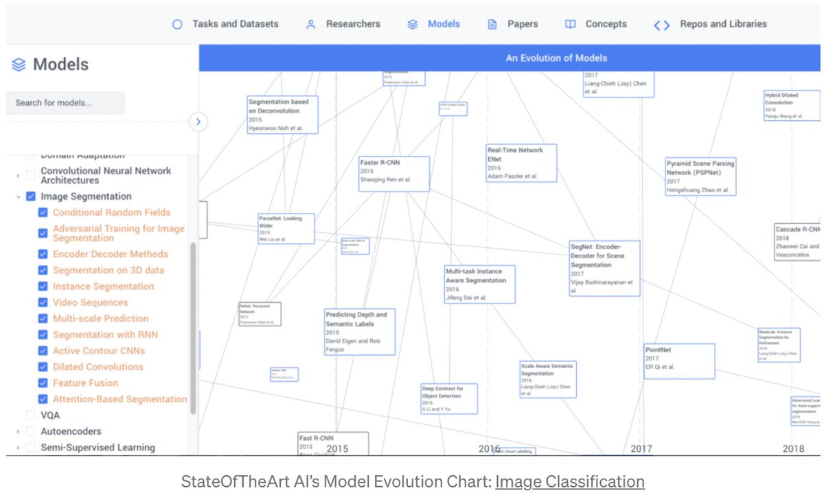824x504 pixels.
Task: Disable the Dilated Convolutions checkbox
Action: [42, 367]
